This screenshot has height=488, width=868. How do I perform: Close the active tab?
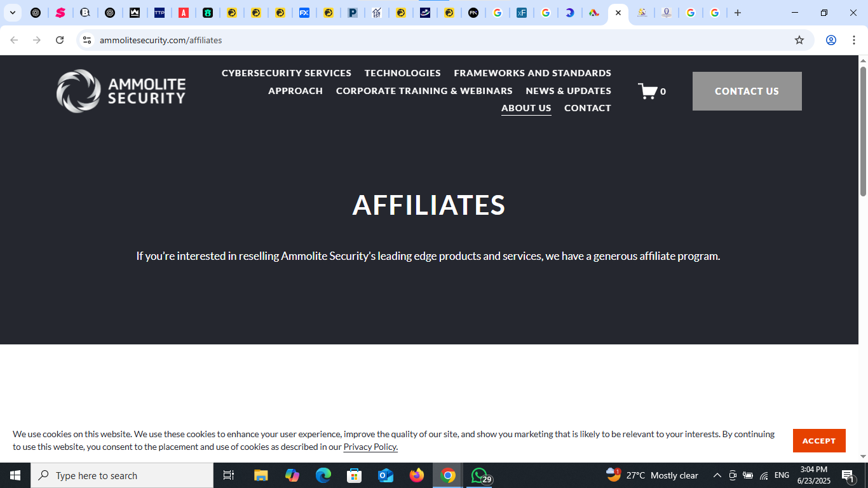[618, 13]
